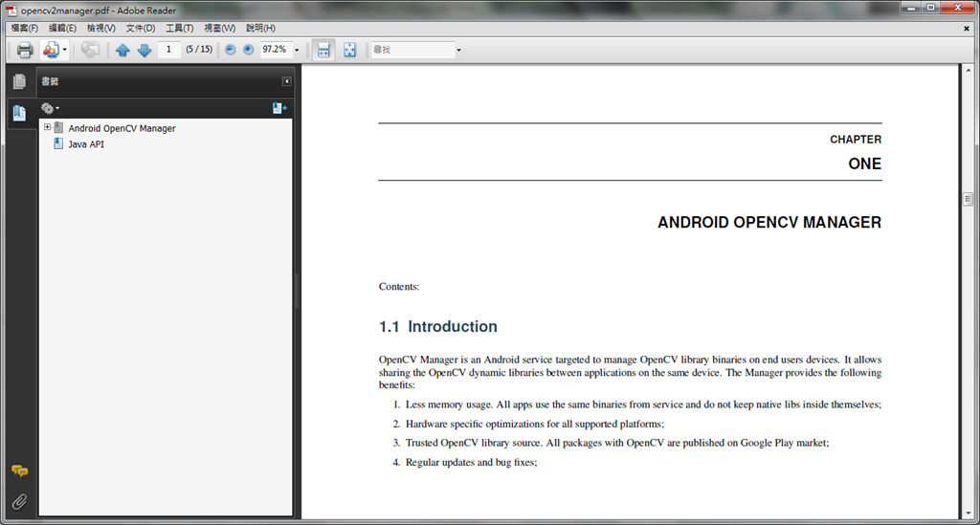This screenshot has height=525, width=980.
Task: Click the vertical scrollbar thumb
Action: pos(968,199)
